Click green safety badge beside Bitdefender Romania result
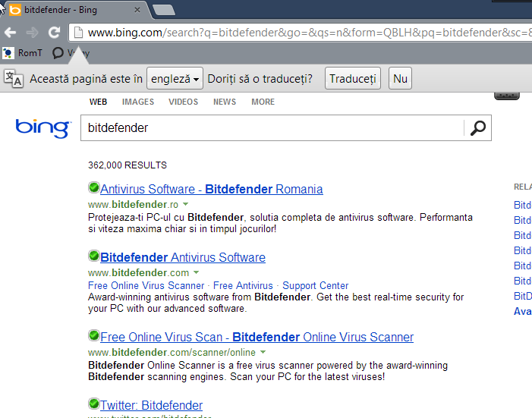The width and height of the screenshot is (532, 418). [x=94, y=187]
